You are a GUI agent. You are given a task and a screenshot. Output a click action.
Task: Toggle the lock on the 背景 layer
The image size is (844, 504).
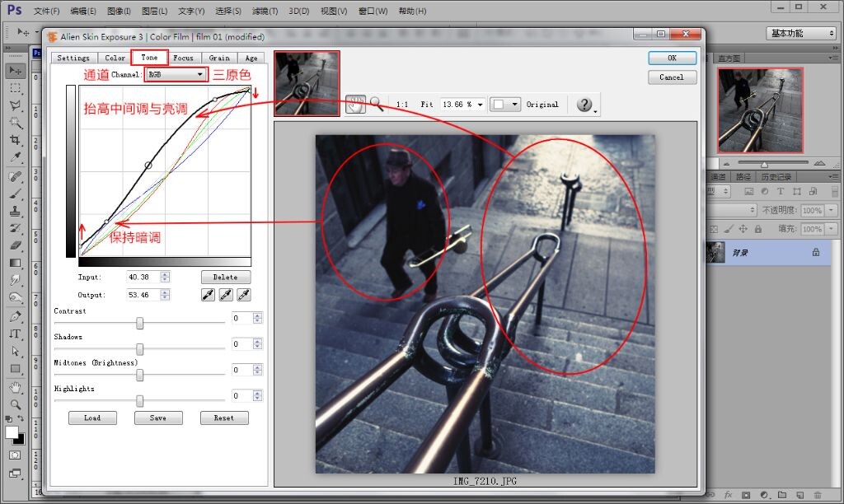pyautogui.click(x=816, y=252)
